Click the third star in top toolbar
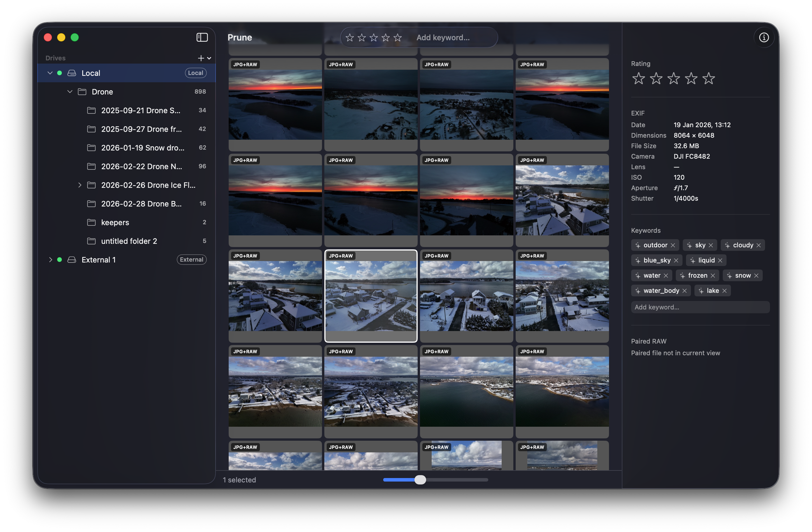 tap(374, 38)
